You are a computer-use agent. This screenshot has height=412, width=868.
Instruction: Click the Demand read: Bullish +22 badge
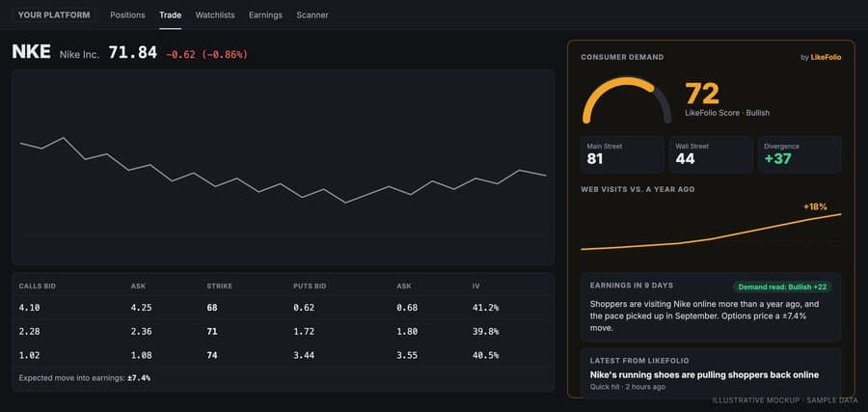[x=782, y=287]
